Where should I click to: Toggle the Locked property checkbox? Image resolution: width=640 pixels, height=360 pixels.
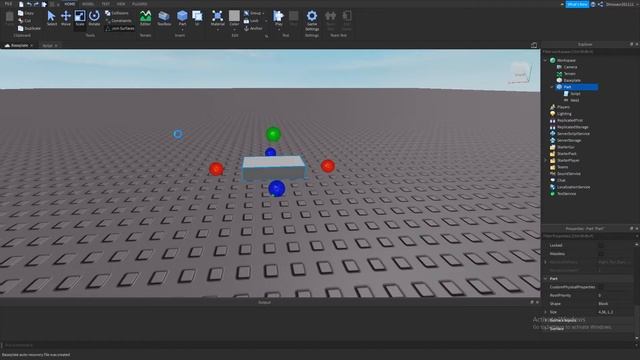pos(601,245)
